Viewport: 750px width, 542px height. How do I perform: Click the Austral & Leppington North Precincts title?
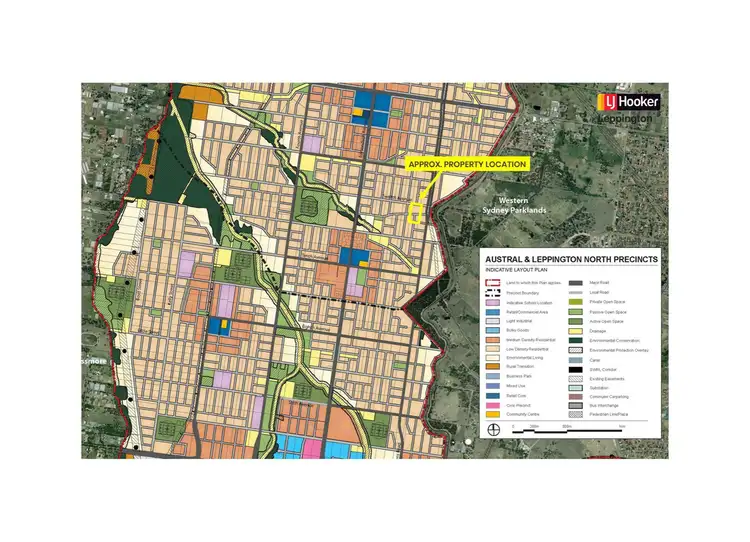coord(571,259)
